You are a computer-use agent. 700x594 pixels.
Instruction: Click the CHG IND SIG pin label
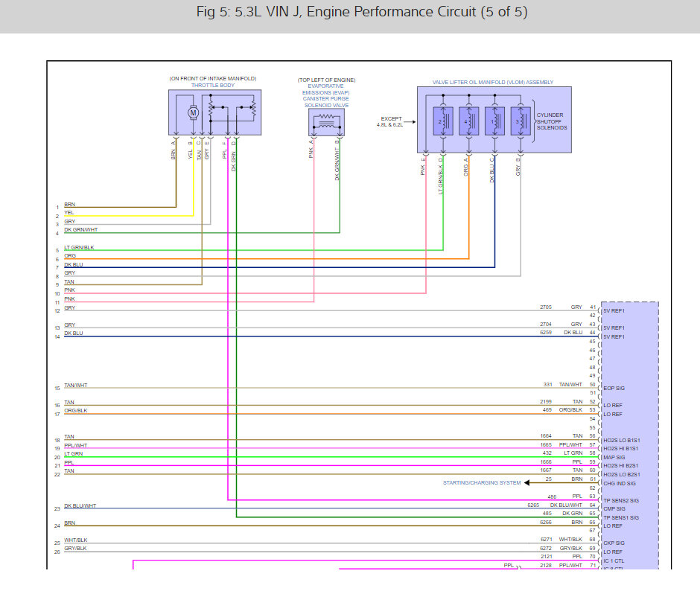click(x=620, y=483)
